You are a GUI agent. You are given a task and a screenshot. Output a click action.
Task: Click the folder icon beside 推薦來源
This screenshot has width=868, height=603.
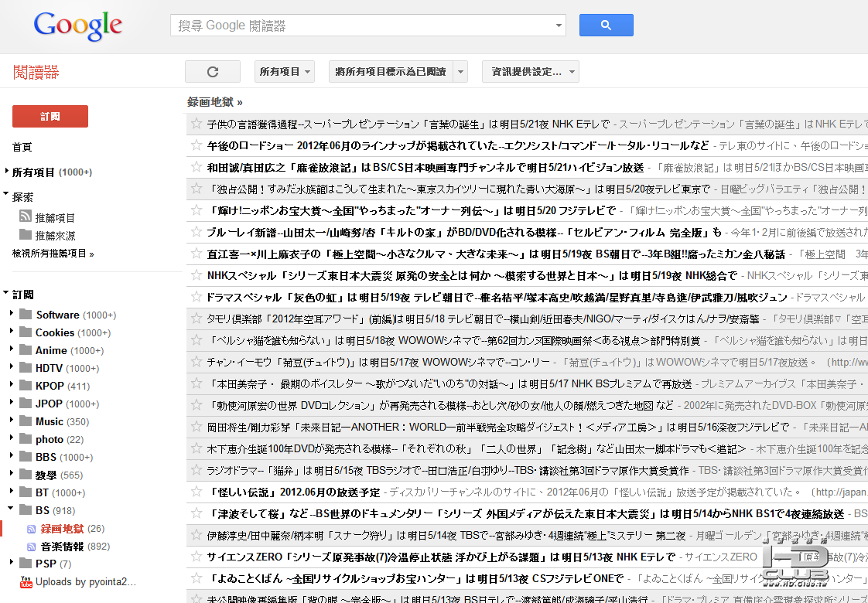pyautogui.click(x=26, y=234)
